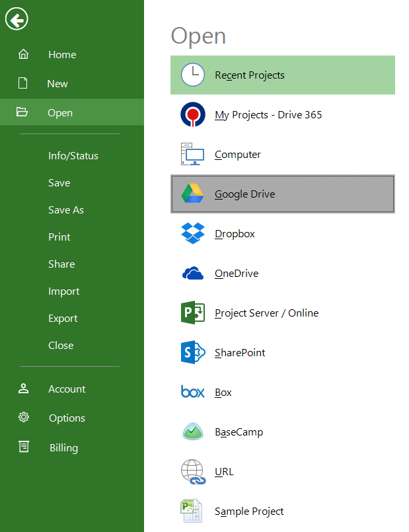Click the SharePoint blue S icon
Screen dimensions: 409x532
pos(193,352)
